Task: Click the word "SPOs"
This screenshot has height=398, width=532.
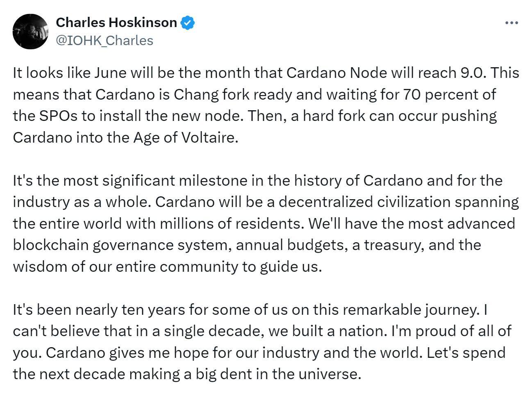Action: pyautogui.click(x=58, y=116)
